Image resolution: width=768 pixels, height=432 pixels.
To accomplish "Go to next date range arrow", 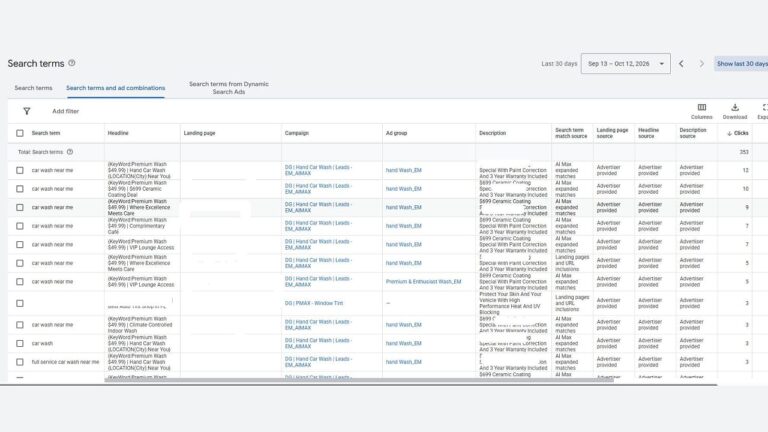I will 701,64.
